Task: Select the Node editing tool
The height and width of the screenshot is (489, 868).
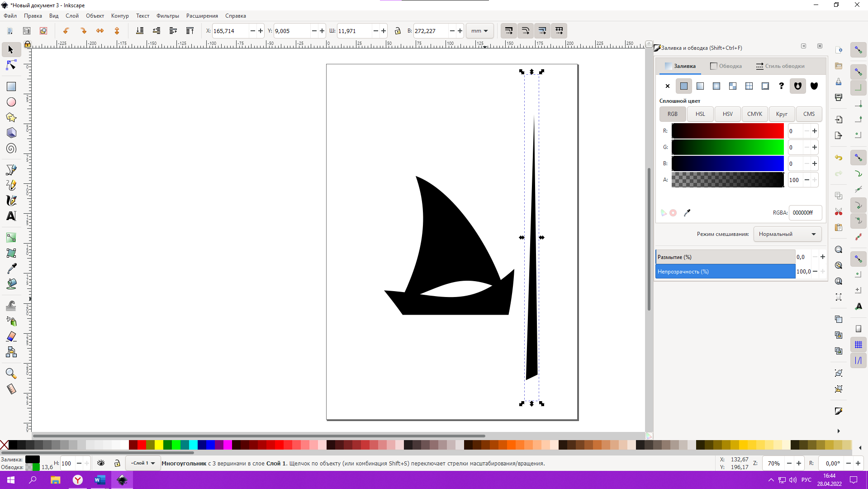Action: coord(11,65)
